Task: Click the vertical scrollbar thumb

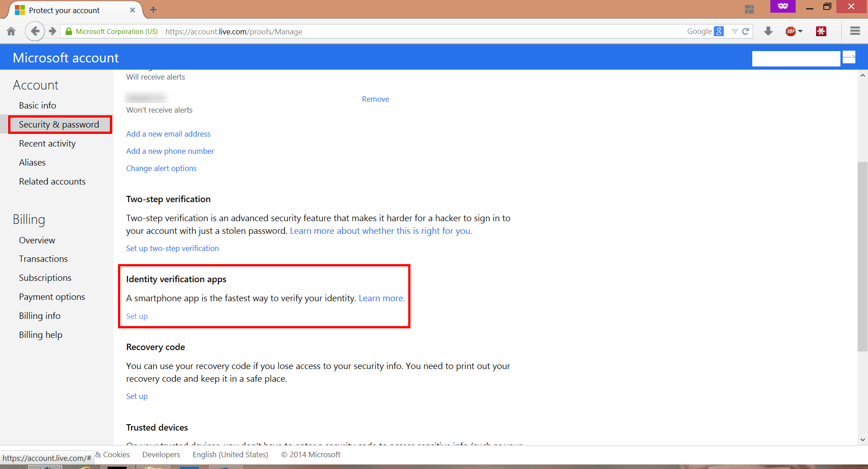Action: coord(863,256)
